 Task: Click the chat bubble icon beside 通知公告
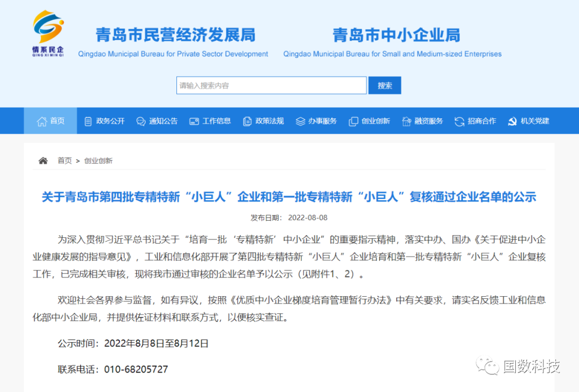(140, 122)
